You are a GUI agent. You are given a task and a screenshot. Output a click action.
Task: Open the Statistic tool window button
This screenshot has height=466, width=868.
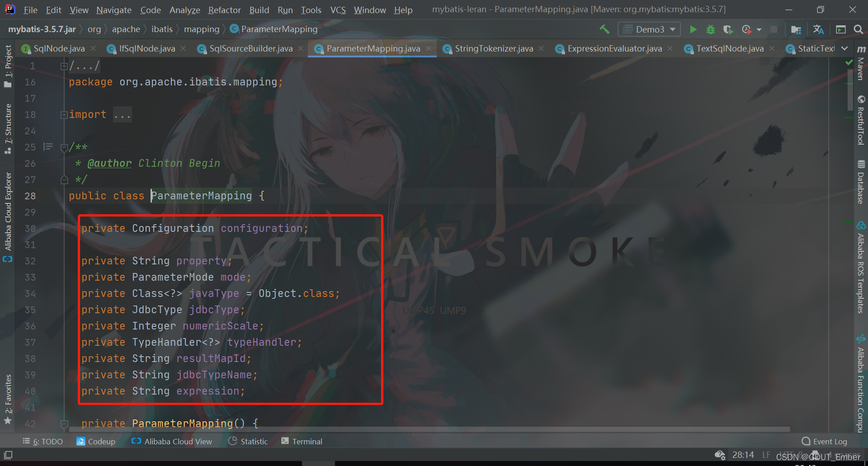[x=248, y=442]
